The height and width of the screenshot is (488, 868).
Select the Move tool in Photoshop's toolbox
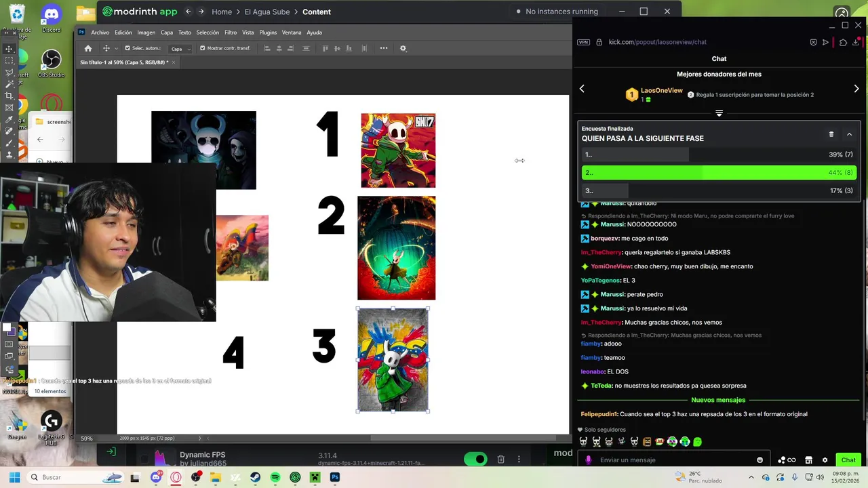pyautogui.click(x=9, y=49)
